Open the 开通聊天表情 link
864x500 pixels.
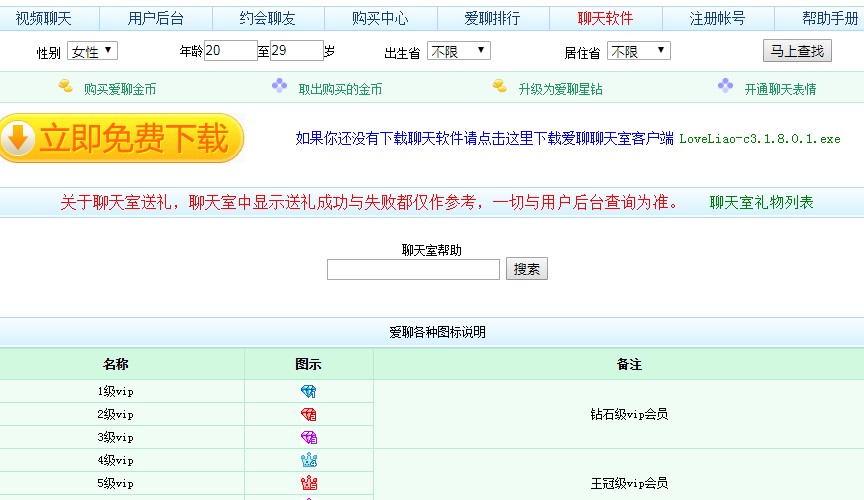point(780,89)
